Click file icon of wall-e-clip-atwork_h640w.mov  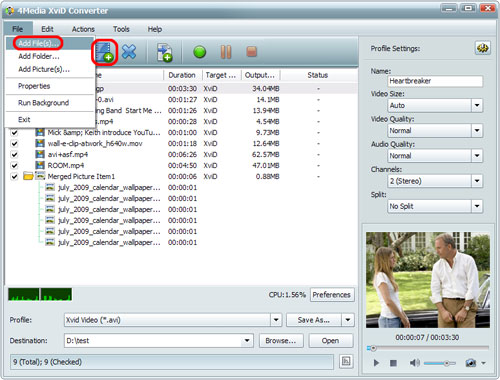pos(40,143)
